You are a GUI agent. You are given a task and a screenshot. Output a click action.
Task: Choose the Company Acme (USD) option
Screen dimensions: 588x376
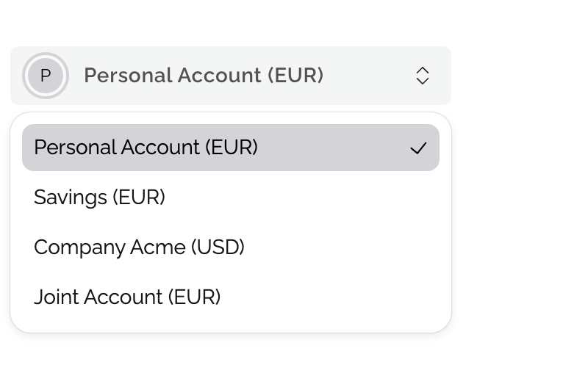[139, 247]
